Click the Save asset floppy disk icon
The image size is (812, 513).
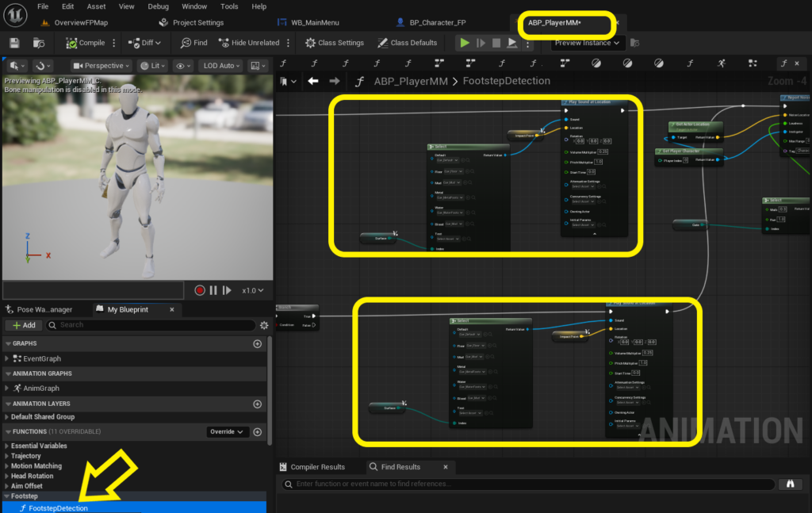click(14, 43)
